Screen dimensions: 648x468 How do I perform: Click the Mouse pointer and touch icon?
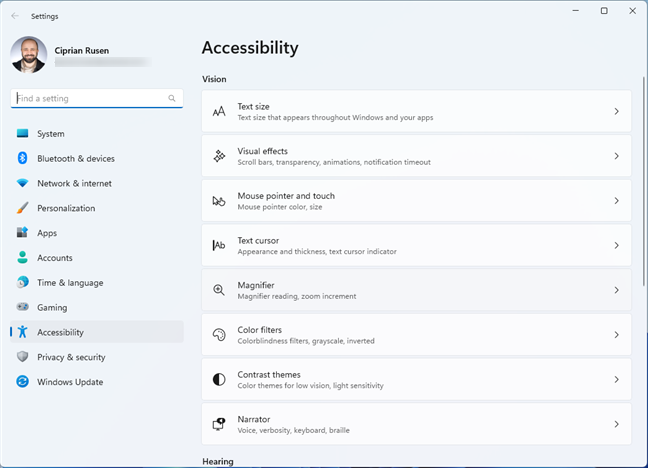219,201
